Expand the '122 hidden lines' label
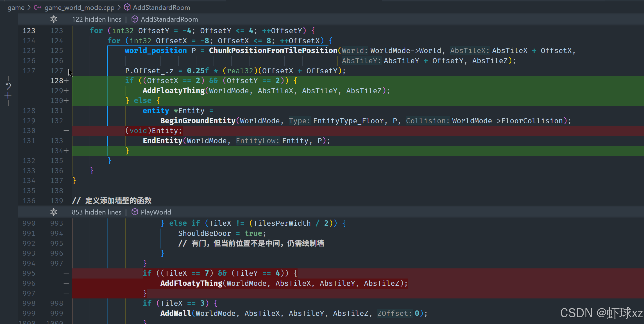This screenshot has width=644, height=324. [97, 19]
